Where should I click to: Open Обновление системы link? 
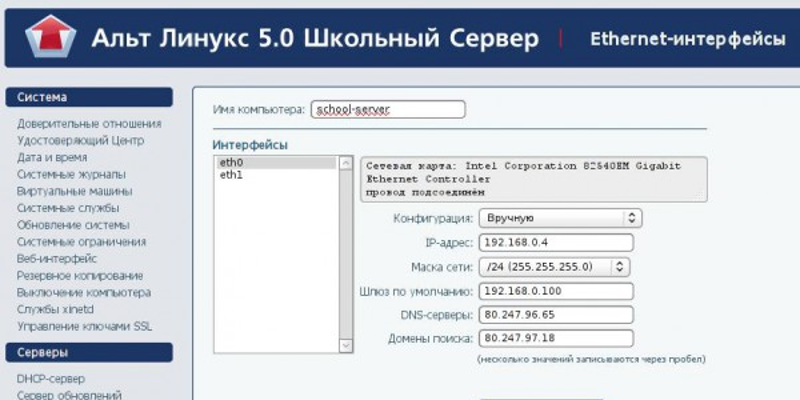point(73,225)
